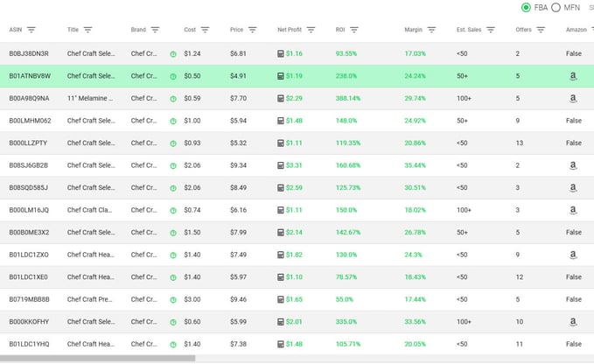This screenshot has height=364, width=594.
Task: Open the calculator for the B08SJ6GB2B row
Action: [281, 165]
